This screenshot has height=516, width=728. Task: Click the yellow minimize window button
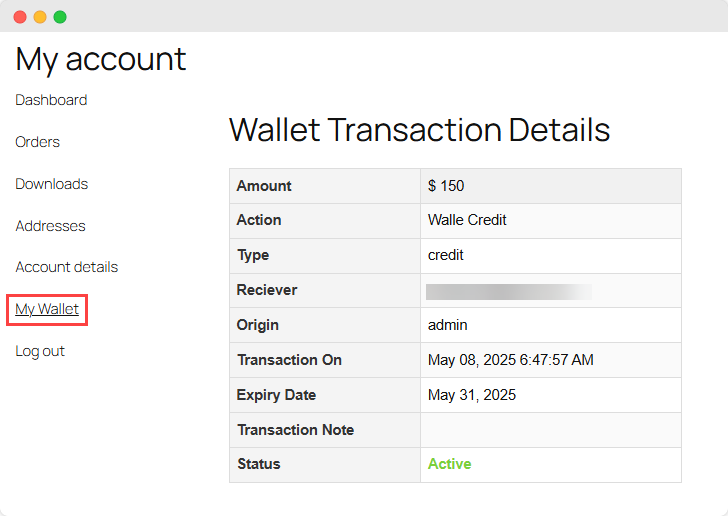40,17
